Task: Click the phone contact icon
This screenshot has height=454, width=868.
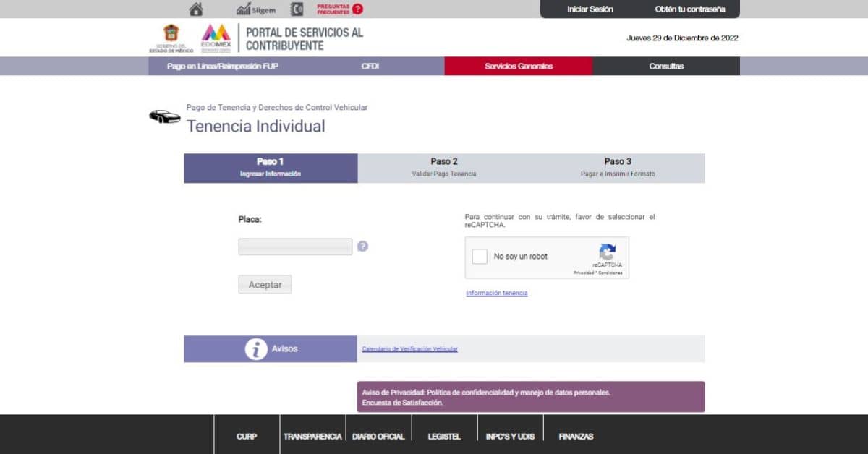Action: [x=297, y=9]
